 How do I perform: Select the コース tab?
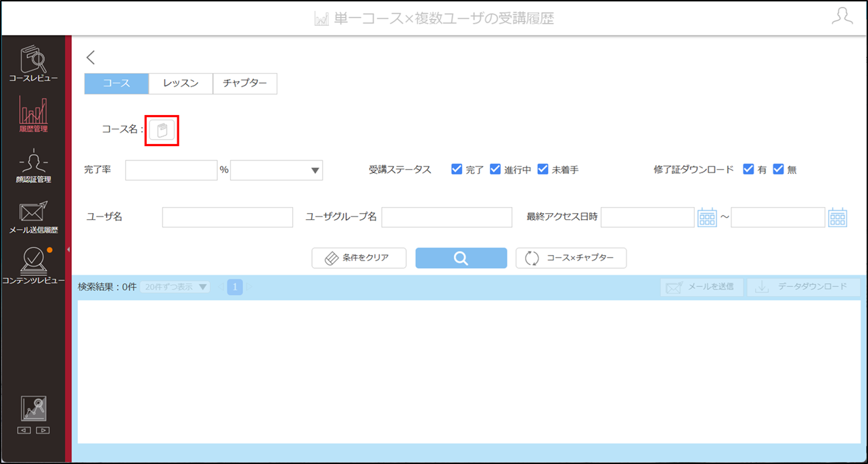[x=116, y=83]
